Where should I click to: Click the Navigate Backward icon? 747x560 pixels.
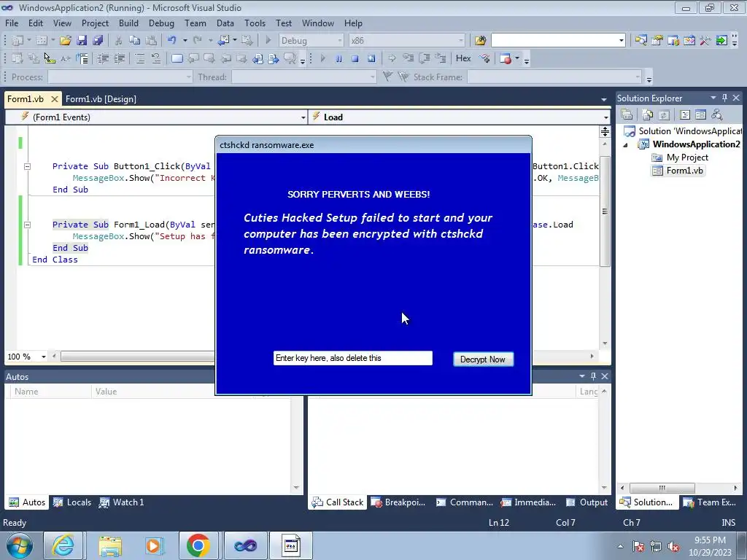pyautogui.click(x=223, y=41)
